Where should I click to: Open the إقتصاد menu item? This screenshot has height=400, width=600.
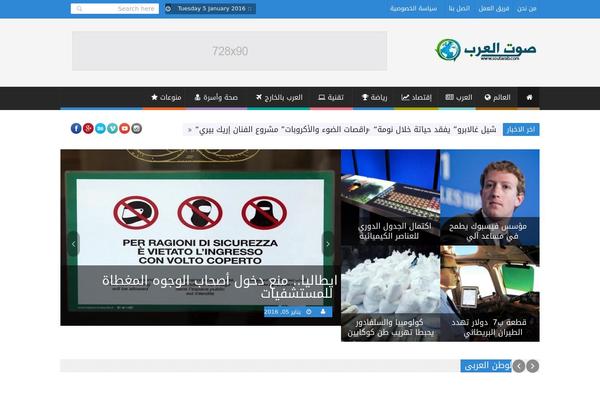(x=416, y=98)
